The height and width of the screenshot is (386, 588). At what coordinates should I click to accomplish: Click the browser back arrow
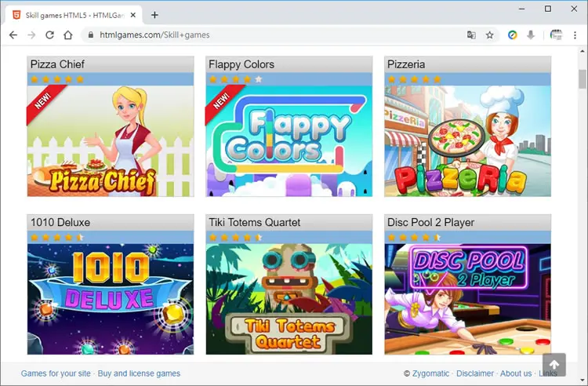coord(13,35)
